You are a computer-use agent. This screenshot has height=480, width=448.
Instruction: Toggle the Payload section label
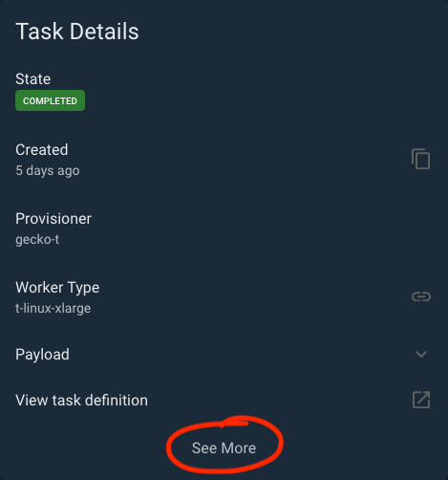pos(42,355)
